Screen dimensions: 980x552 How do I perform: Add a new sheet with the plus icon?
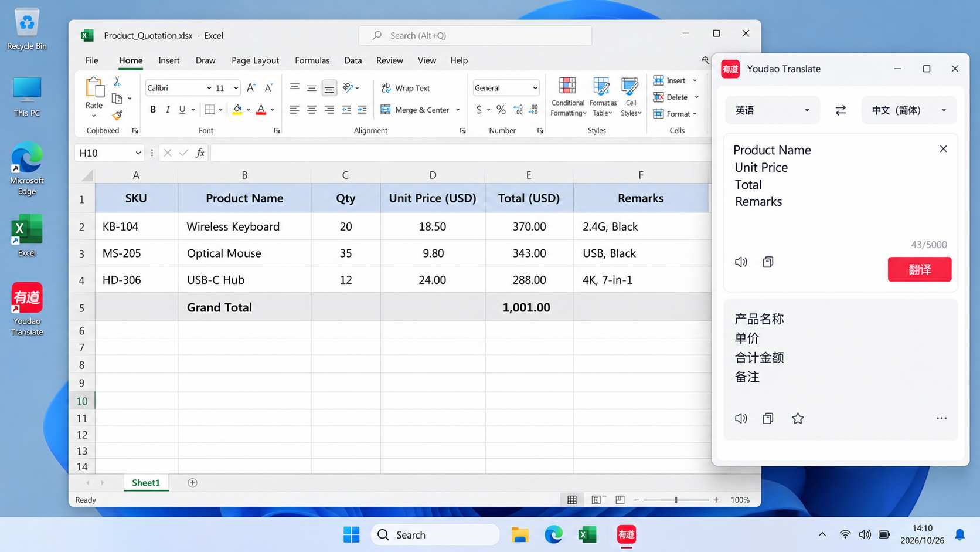coord(192,483)
